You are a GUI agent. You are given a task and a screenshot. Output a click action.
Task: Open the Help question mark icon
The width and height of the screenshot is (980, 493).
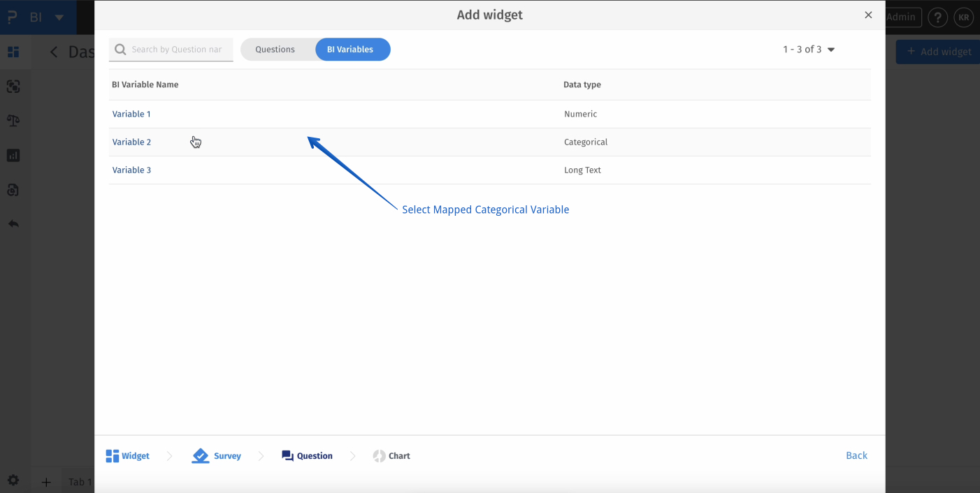[937, 17]
